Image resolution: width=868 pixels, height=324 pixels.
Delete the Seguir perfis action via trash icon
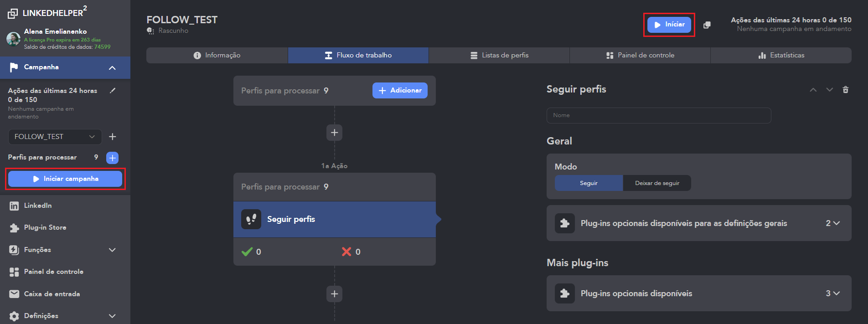pos(846,90)
